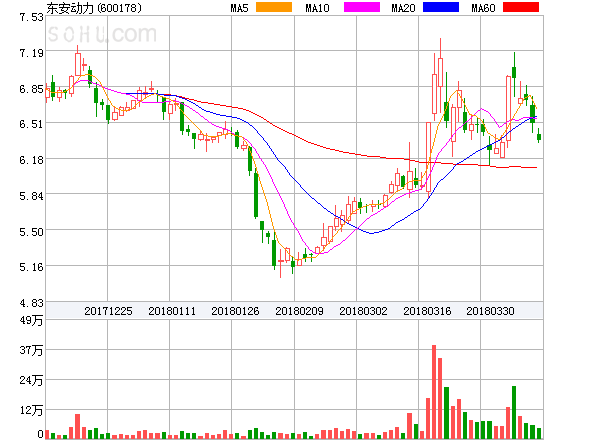Click the tallest red volume bar

[434, 392]
